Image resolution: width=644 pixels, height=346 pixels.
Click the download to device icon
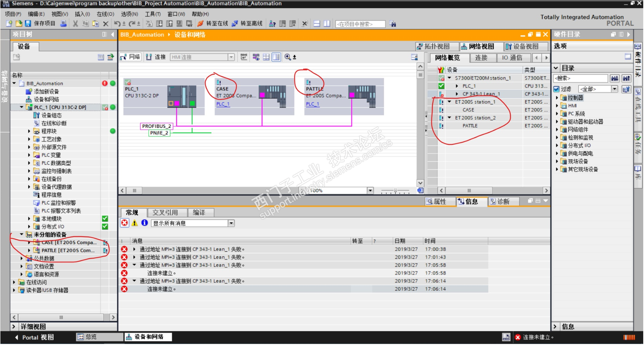pos(159,24)
